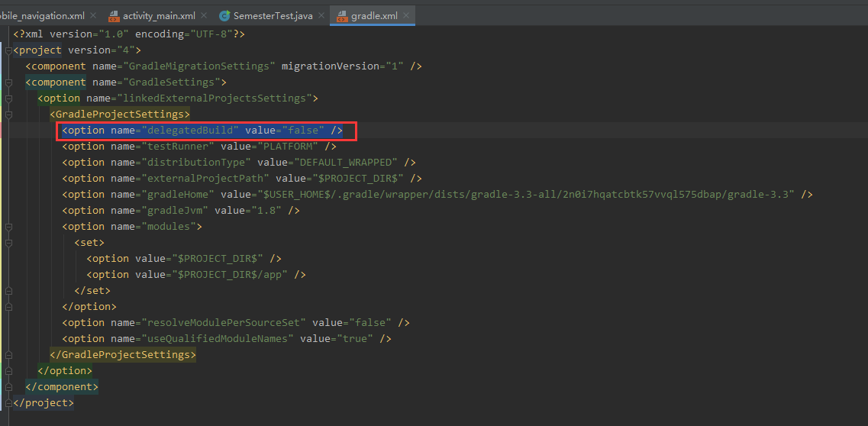Click the highlighted delegatedBuild option line
Screen dimensions: 868x426
(x=202, y=131)
